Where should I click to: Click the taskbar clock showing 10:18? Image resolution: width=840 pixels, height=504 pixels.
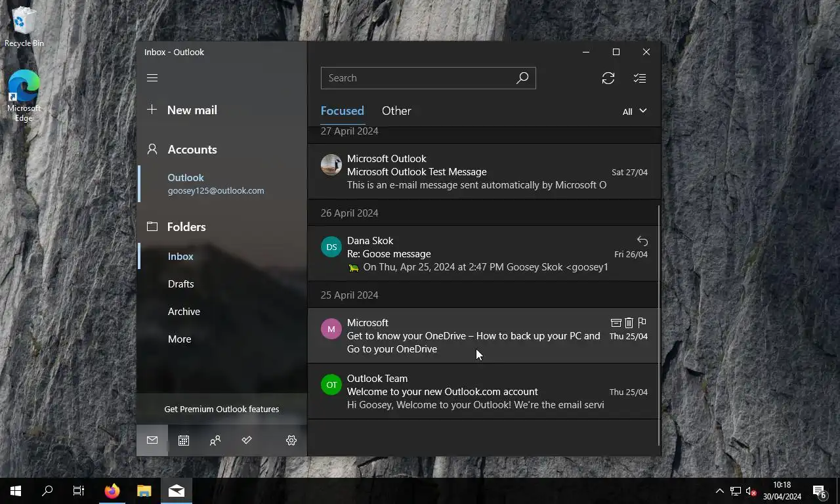pyautogui.click(x=782, y=491)
